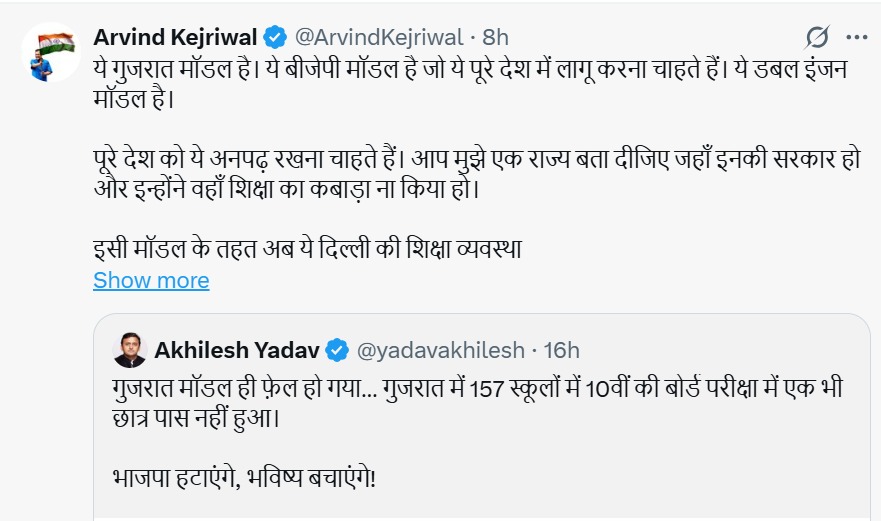Click the Arvind Kejriwal display name
881x521 pixels.
(175, 38)
